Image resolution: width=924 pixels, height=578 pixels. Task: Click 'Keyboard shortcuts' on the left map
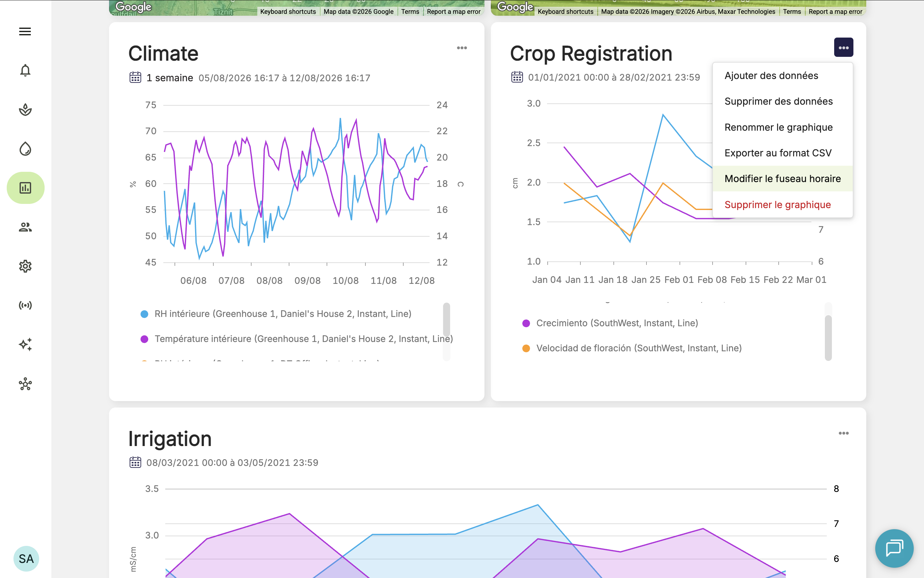point(288,12)
